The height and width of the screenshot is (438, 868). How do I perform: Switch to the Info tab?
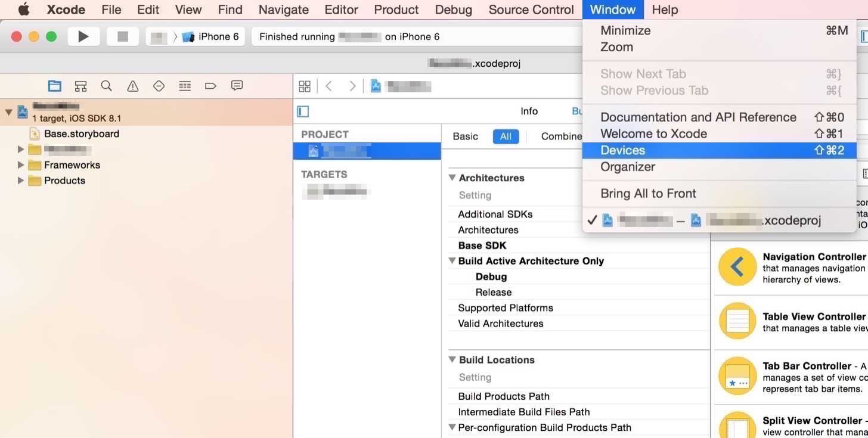(529, 111)
